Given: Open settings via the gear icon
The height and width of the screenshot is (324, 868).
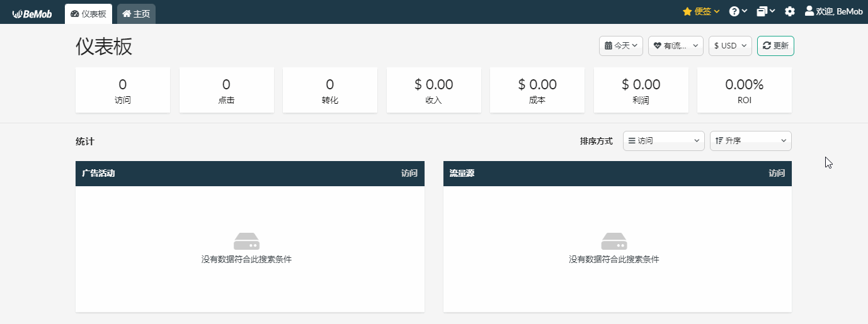Looking at the screenshot, I should pos(789,11).
